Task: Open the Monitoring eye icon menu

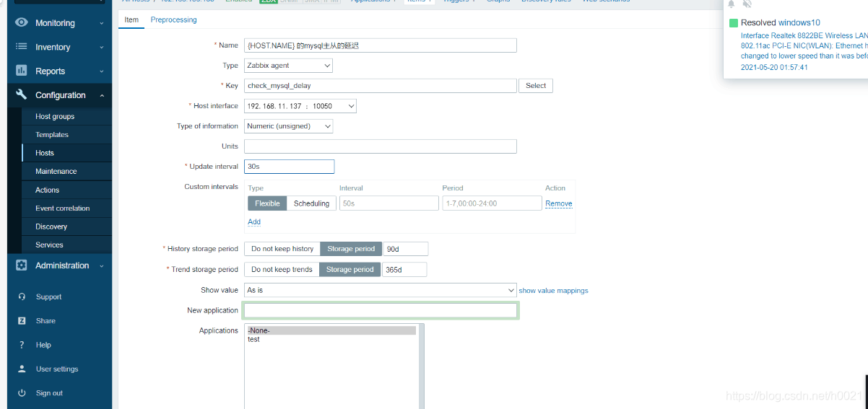Action: pyautogui.click(x=21, y=23)
